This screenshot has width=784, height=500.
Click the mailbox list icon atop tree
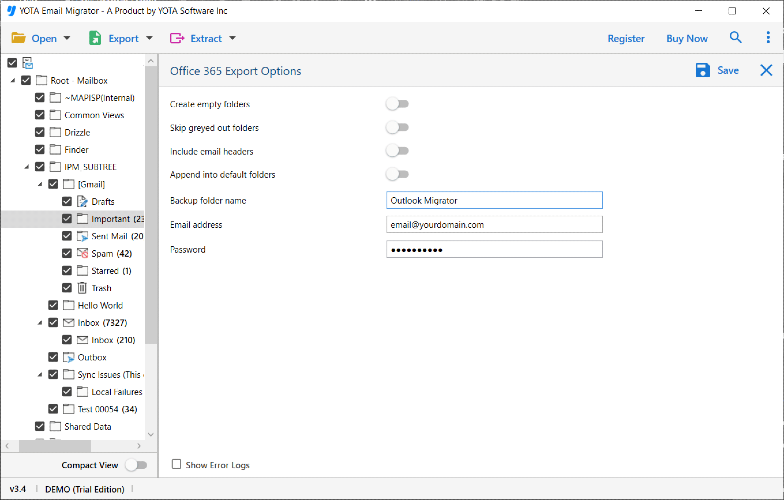click(28, 63)
